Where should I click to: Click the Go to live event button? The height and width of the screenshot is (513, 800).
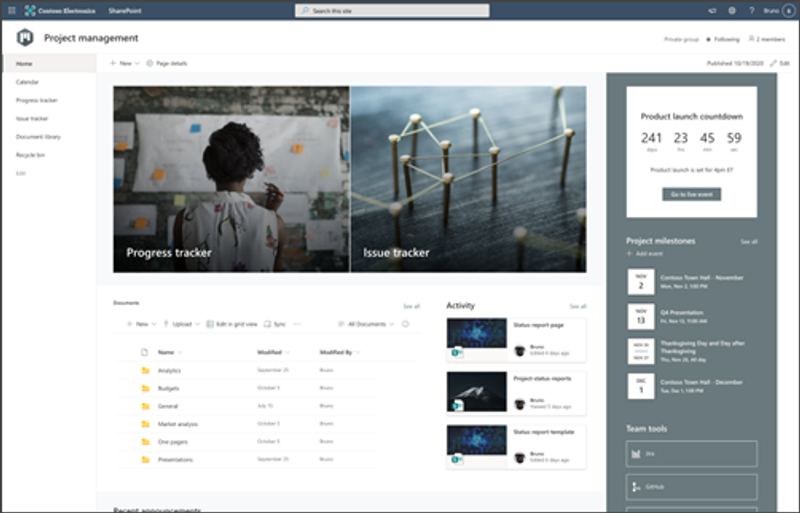coord(691,194)
